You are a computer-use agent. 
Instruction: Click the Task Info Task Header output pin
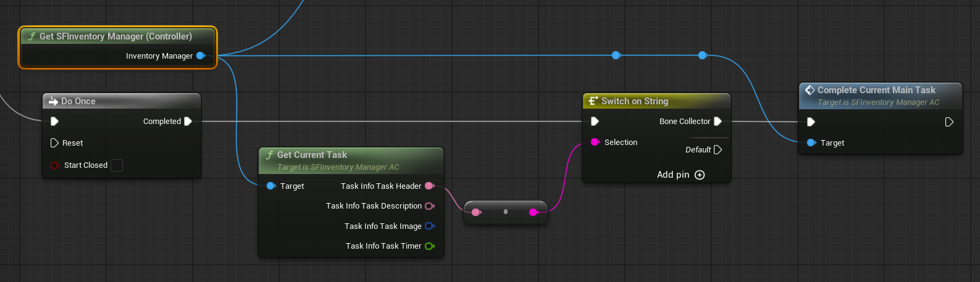click(x=430, y=186)
